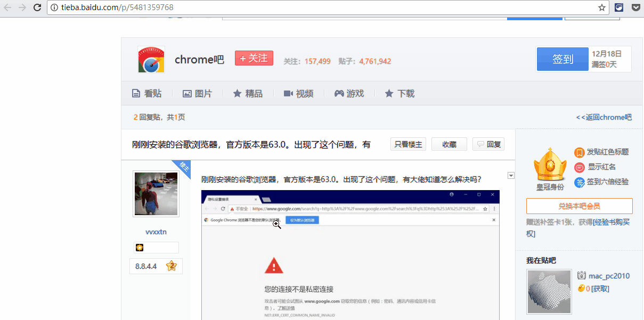This screenshot has width=644, height=320.
Task: Click the 只看楼主 button
Action: point(408,144)
